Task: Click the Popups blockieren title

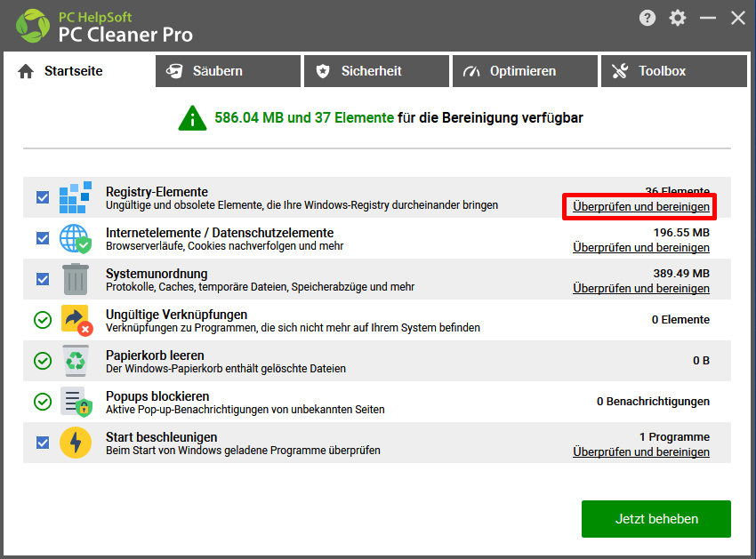Action: click(157, 396)
